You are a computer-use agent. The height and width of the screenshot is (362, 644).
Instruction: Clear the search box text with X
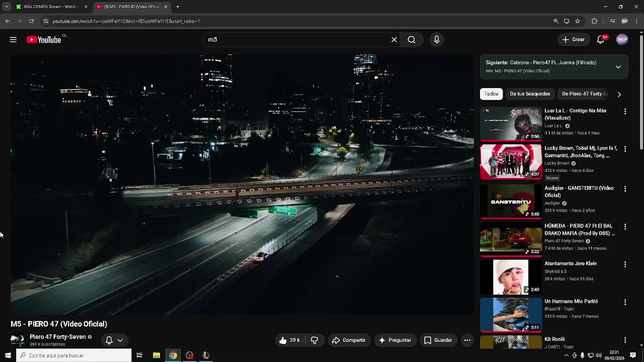[x=394, y=40]
